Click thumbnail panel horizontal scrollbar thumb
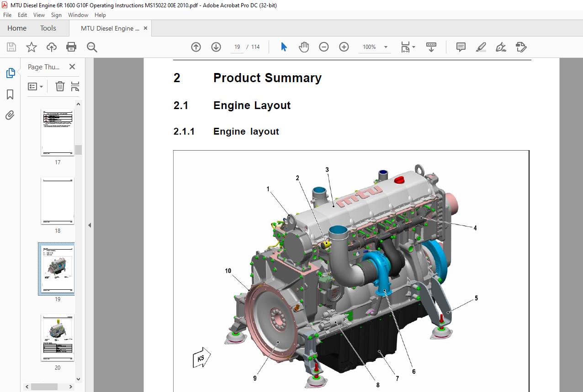 click(44, 387)
